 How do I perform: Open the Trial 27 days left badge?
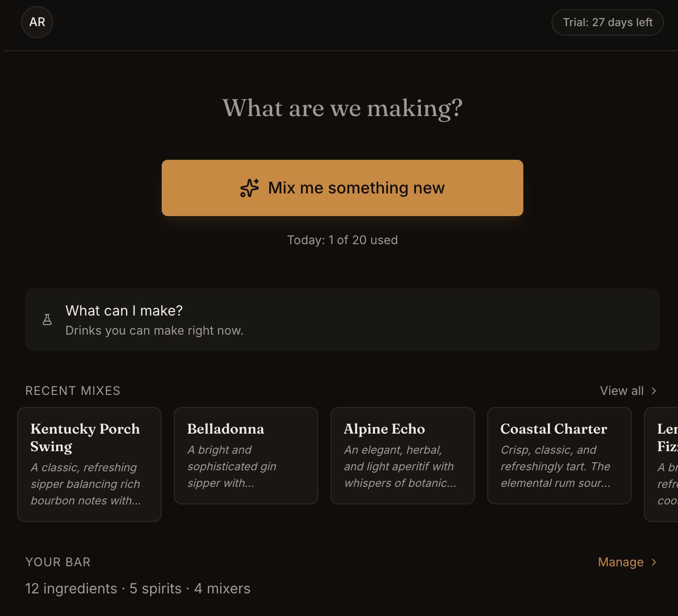(608, 22)
